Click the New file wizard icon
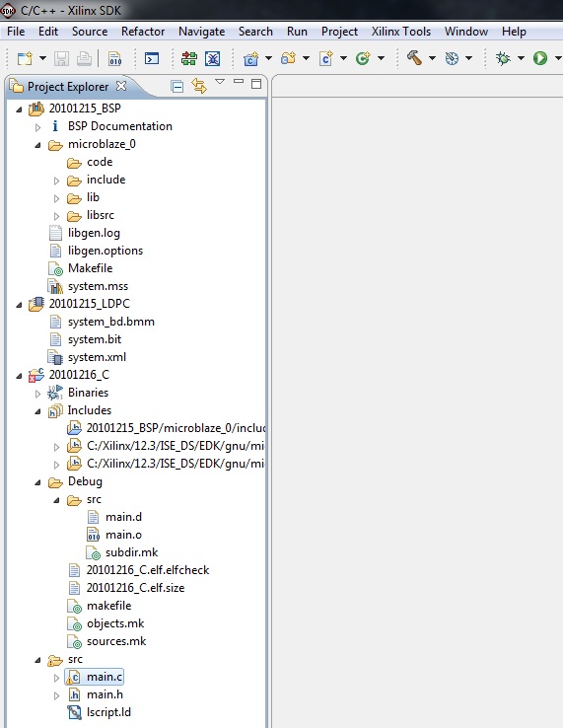 click(x=25, y=58)
